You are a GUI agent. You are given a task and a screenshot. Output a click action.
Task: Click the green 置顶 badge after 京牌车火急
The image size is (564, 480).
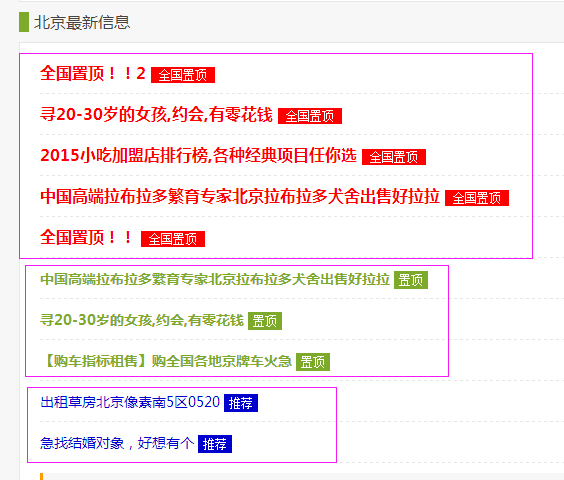(x=313, y=362)
